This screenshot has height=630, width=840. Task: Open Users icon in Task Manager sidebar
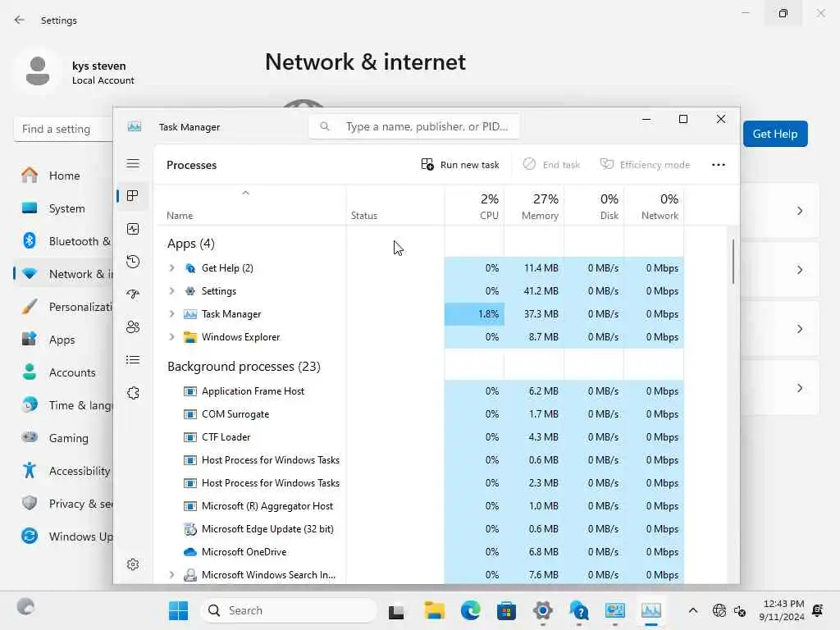click(133, 326)
